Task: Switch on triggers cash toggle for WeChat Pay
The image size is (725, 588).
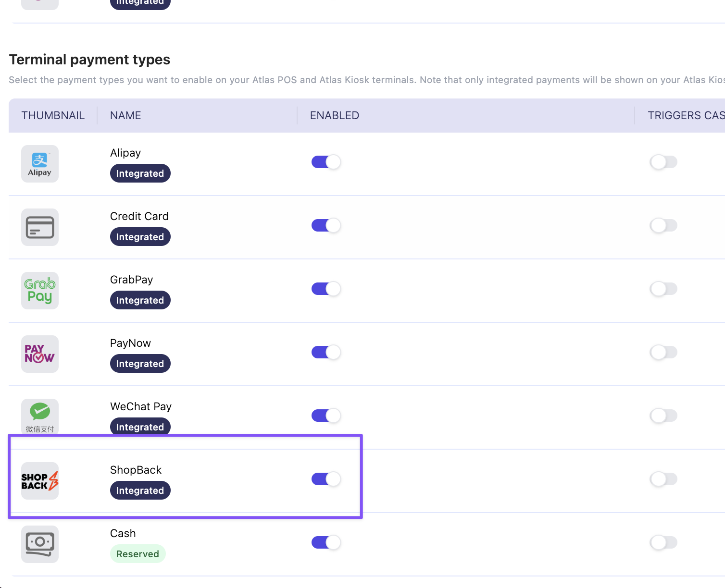Action: pyautogui.click(x=663, y=416)
